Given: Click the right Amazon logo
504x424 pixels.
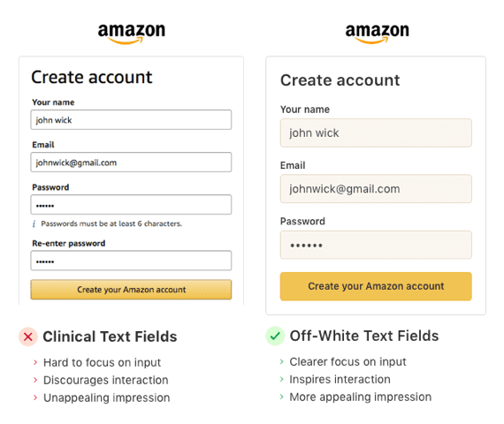Looking at the screenshot, I should click(x=377, y=34).
